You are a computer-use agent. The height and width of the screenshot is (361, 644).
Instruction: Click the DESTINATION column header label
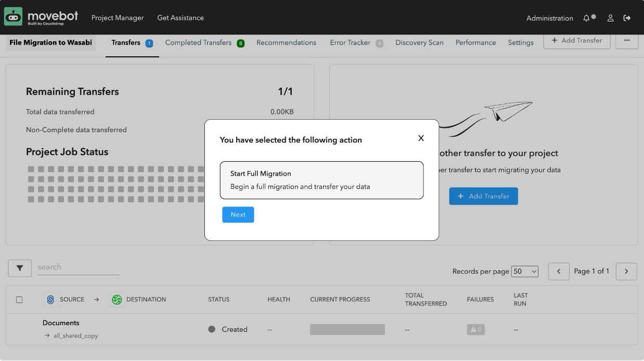146,300
